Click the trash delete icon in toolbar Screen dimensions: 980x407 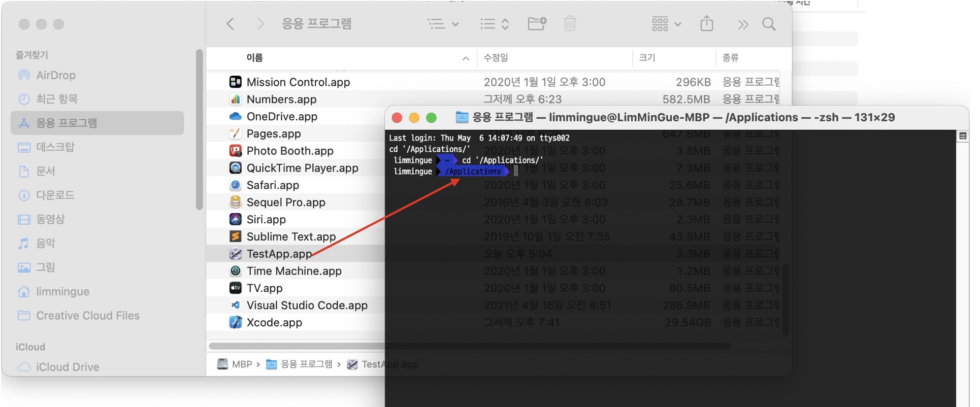570,23
